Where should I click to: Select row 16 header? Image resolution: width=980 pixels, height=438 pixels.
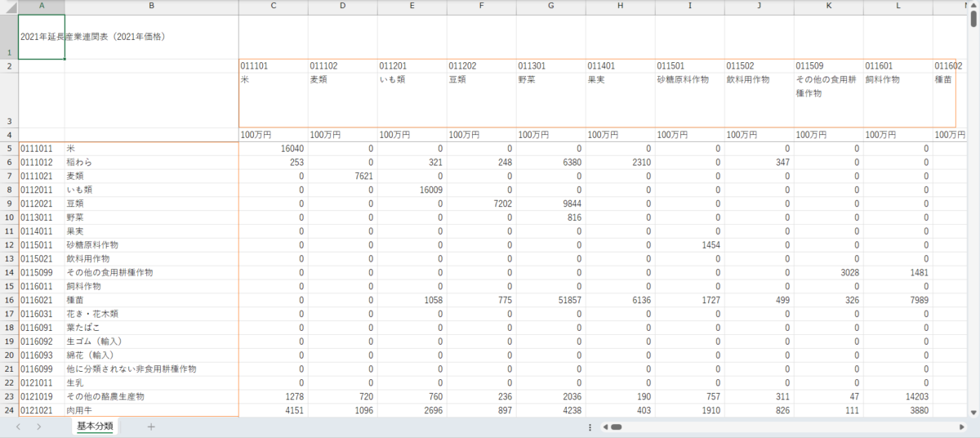tap(9, 300)
